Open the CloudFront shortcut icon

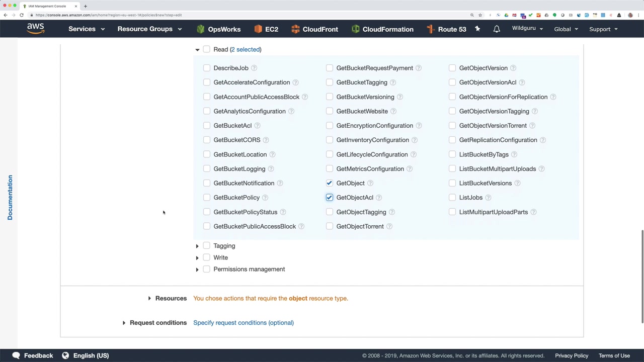[x=295, y=29]
